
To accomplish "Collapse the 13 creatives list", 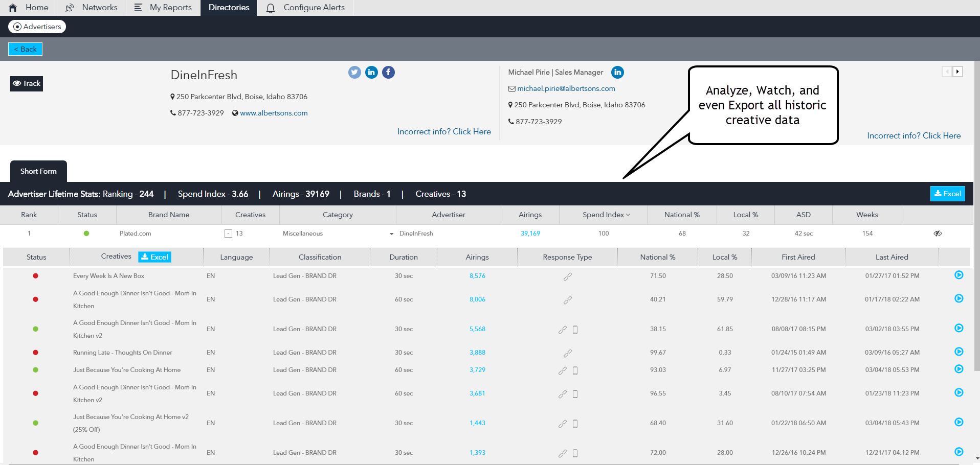I will point(228,234).
